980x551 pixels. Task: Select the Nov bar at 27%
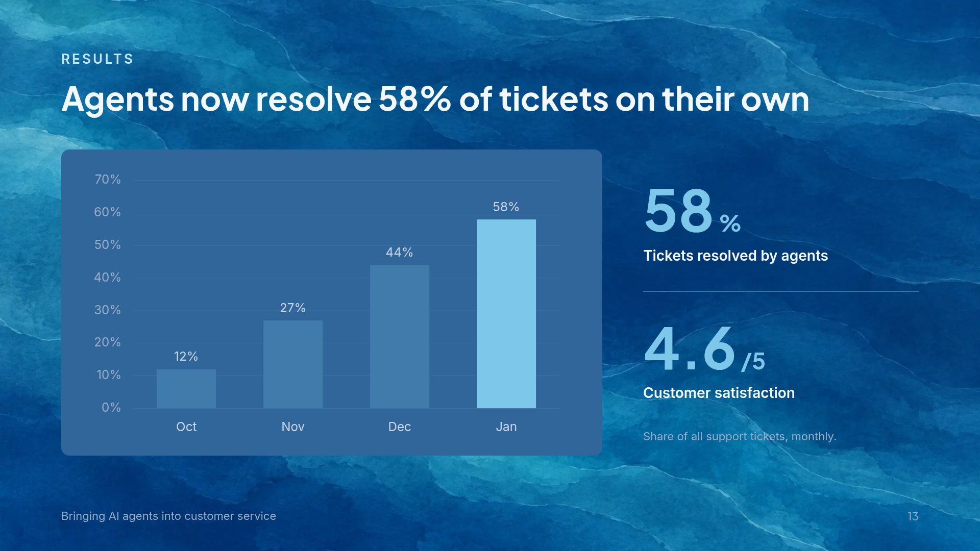point(293,364)
